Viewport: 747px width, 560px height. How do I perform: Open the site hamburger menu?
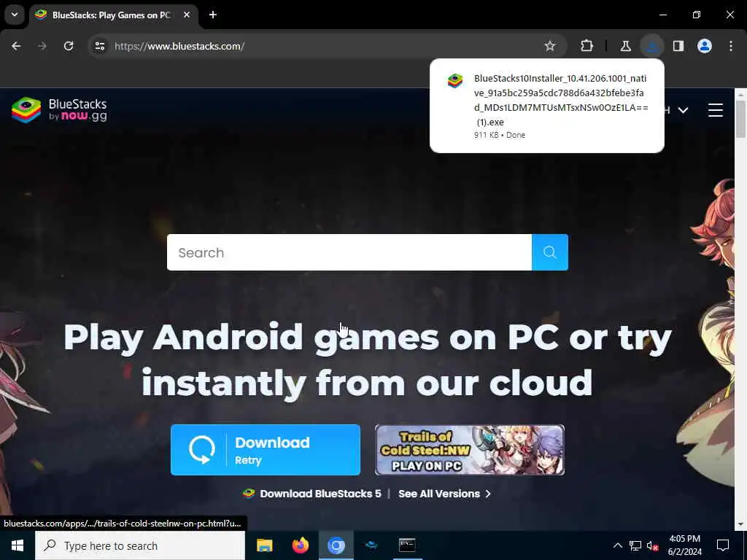point(715,110)
